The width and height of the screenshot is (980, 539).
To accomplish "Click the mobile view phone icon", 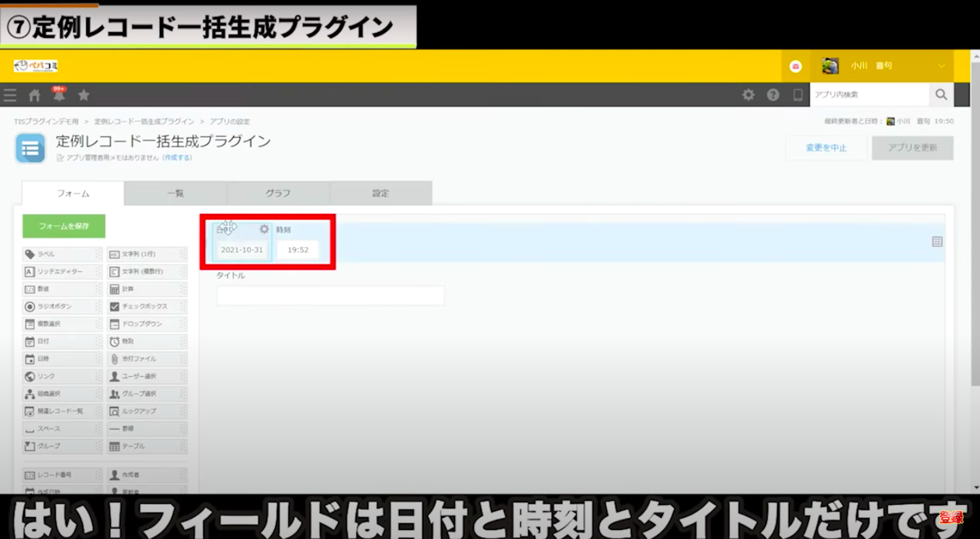I will click(797, 95).
